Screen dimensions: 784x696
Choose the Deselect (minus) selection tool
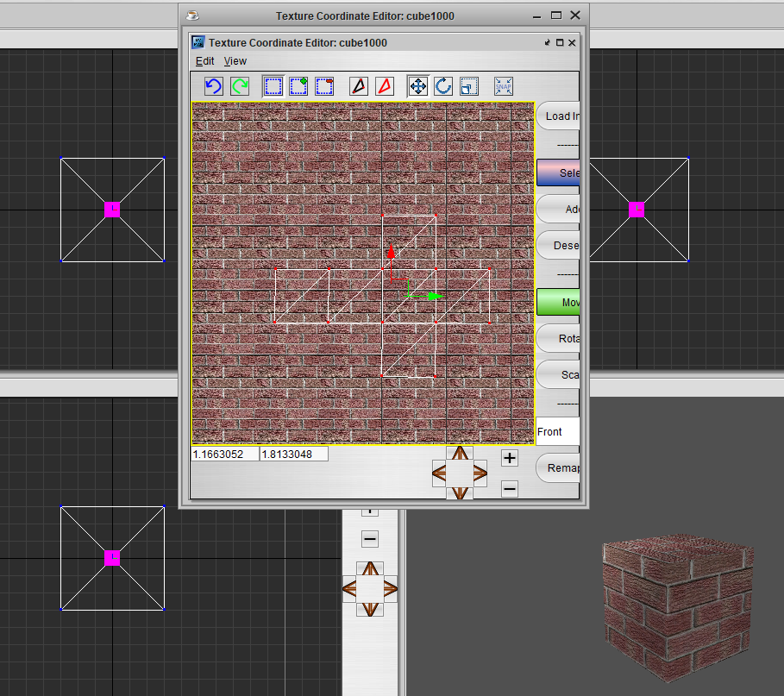click(324, 86)
